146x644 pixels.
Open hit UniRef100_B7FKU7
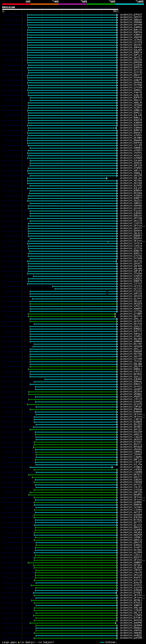point(131,15)
